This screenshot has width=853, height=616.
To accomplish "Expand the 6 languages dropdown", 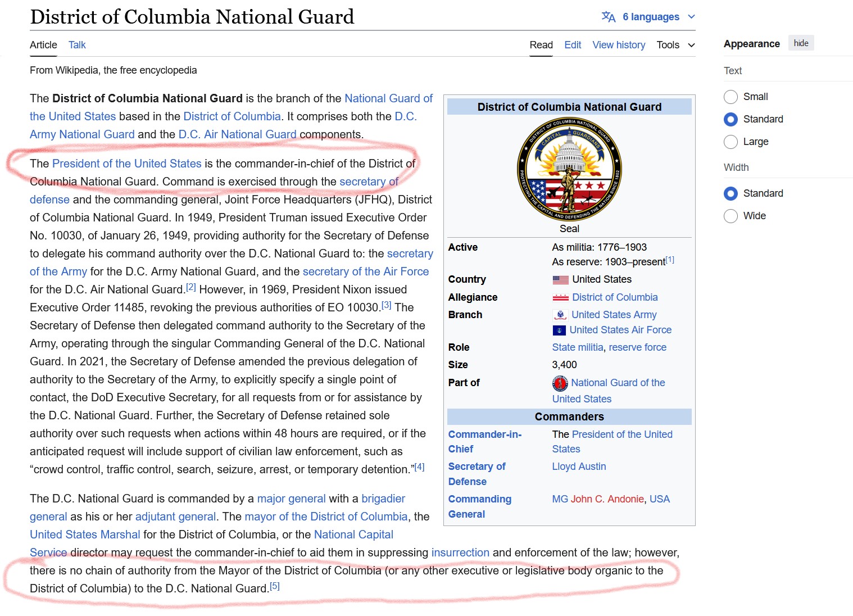I will coord(649,17).
